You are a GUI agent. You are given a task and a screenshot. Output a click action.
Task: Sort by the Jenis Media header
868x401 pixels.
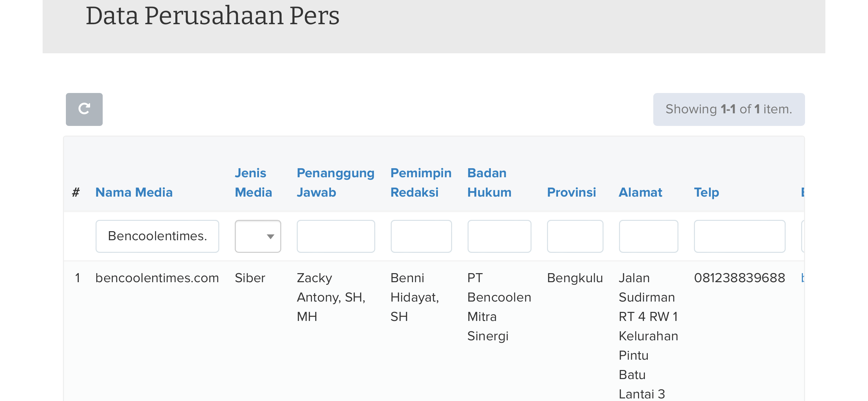tap(253, 183)
